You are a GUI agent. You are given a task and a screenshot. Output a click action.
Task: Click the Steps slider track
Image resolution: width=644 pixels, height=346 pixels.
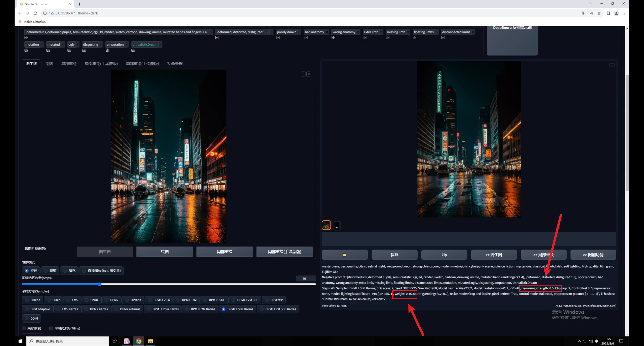201,284
